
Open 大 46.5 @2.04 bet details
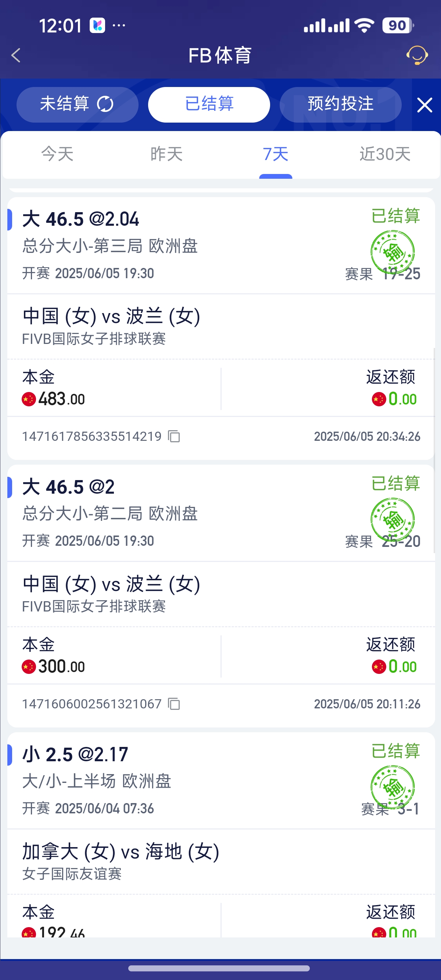tap(81, 219)
